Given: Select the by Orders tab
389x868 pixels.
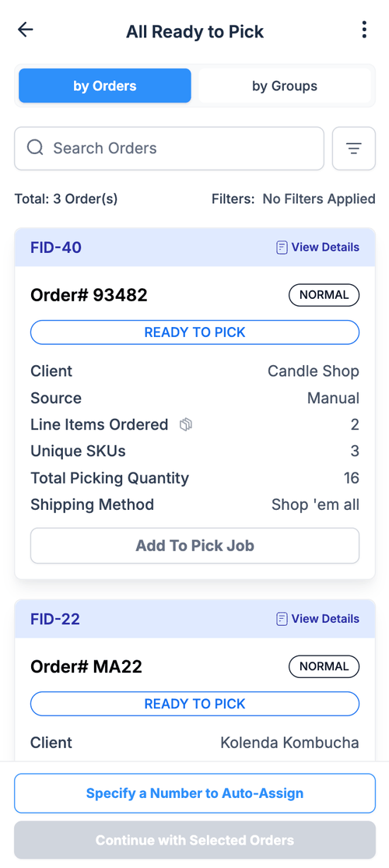Looking at the screenshot, I should 104,86.
